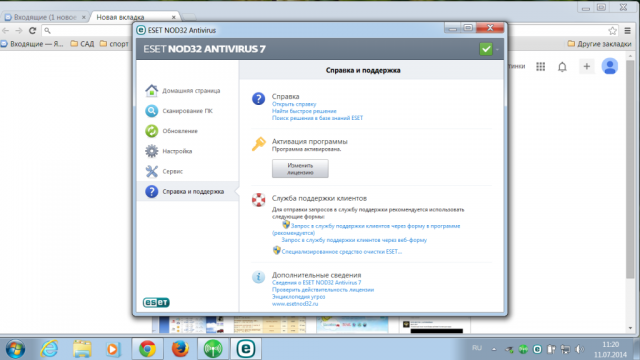The image size is (640, 360).
Task: Click the notification bell in Chrome page
Action: pos(562,67)
